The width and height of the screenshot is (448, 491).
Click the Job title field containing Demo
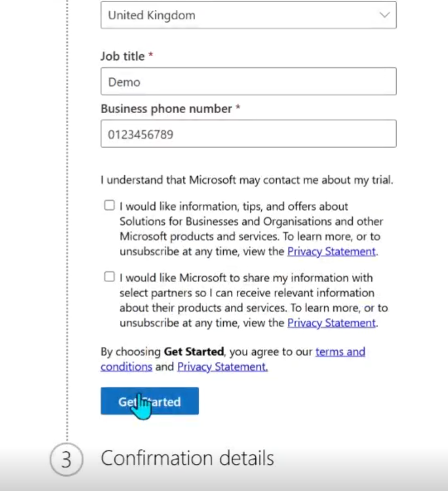click(248, 82)
